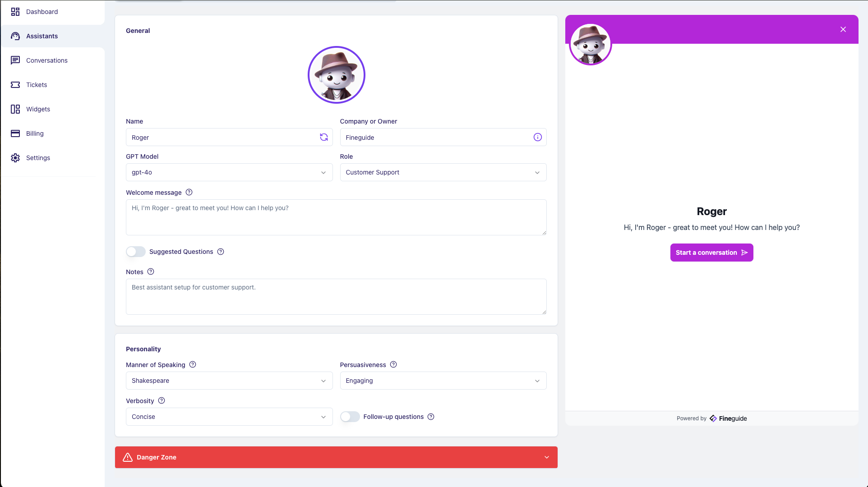Image resolution: width=868 pixels, height=487 pixels.
Task: Click the Billing sidebar icon
Action: 15,133
